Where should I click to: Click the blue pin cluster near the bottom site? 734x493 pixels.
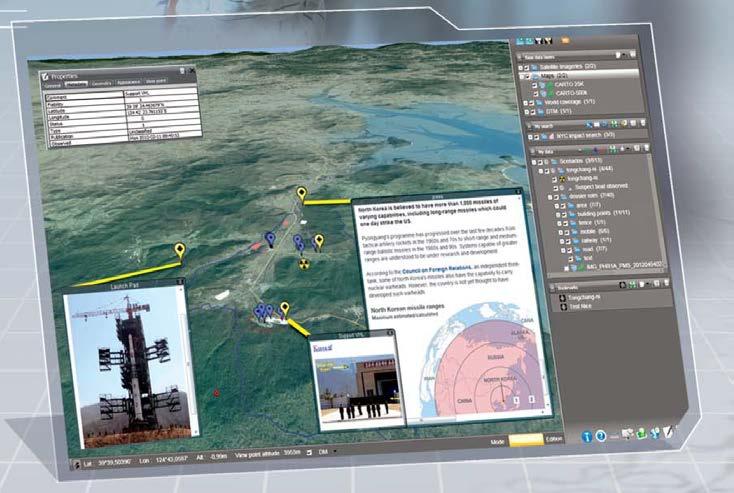click(263, 310)
